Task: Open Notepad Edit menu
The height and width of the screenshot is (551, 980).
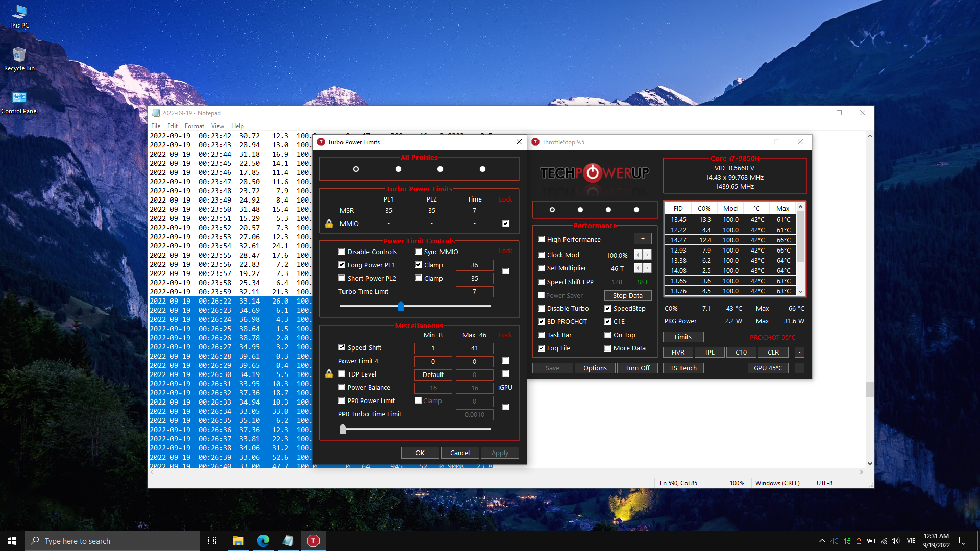Action: click(173, 126)
